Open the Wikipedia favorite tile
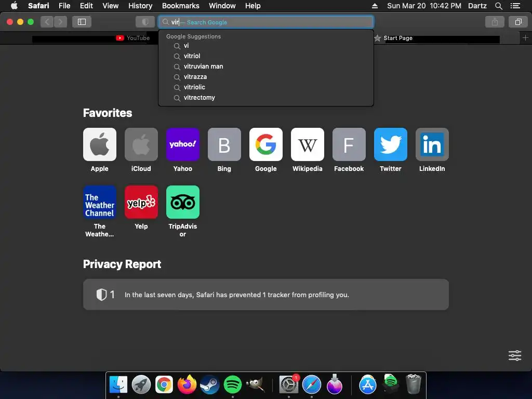This screenshot has width=532, height=399. [308, 144]
